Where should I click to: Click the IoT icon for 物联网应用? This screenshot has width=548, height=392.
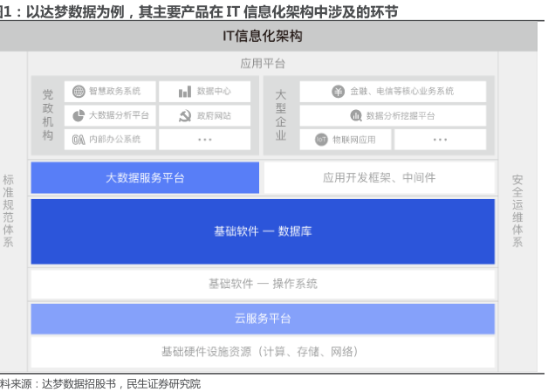click(x=321, y=139)
